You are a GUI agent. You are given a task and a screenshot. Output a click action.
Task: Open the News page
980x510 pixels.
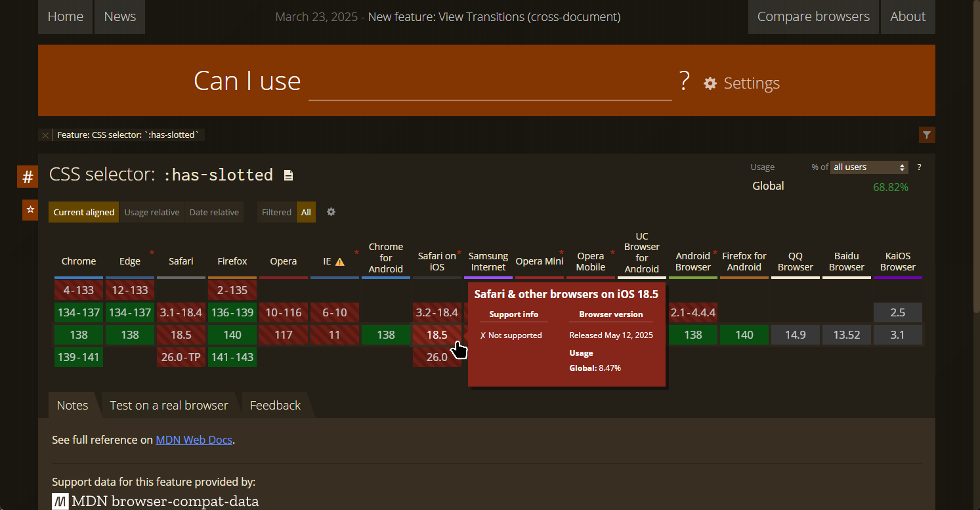pos(119,17)
